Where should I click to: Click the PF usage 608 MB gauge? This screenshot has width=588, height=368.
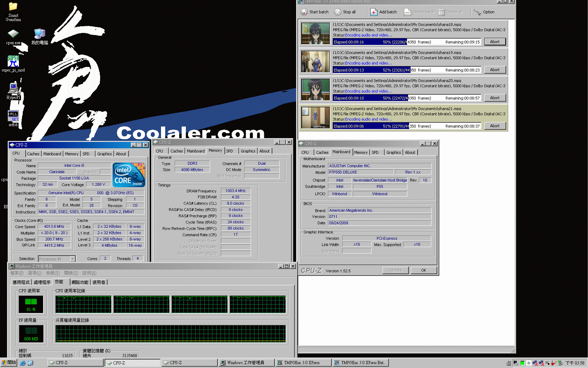[31, 334]
